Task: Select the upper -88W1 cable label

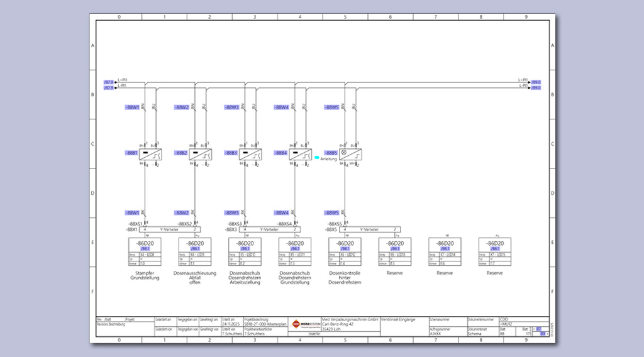Action: [x=131, y=107]
